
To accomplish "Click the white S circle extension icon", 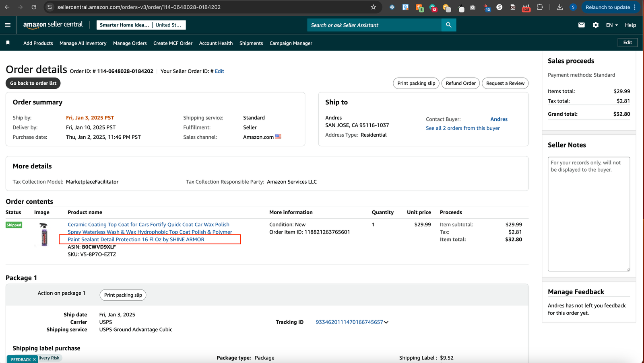I will (x=500, y=7).
